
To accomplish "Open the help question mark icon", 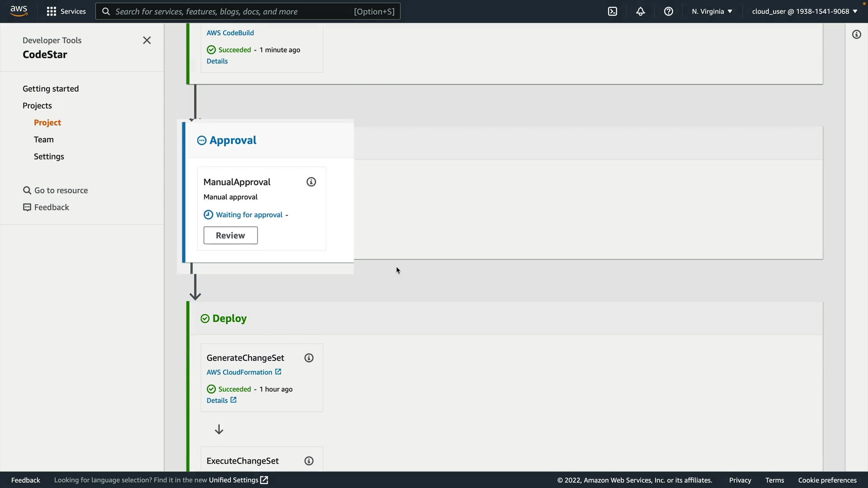I will (668, 11).
